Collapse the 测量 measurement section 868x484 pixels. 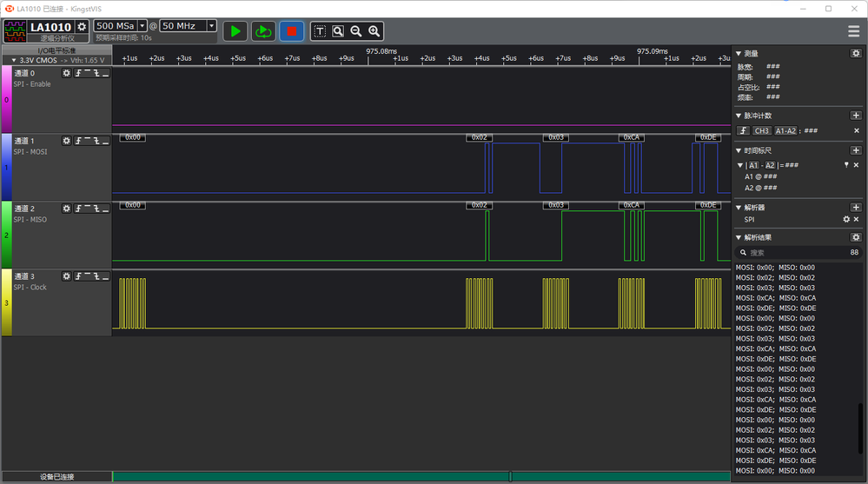coord(739,54)
